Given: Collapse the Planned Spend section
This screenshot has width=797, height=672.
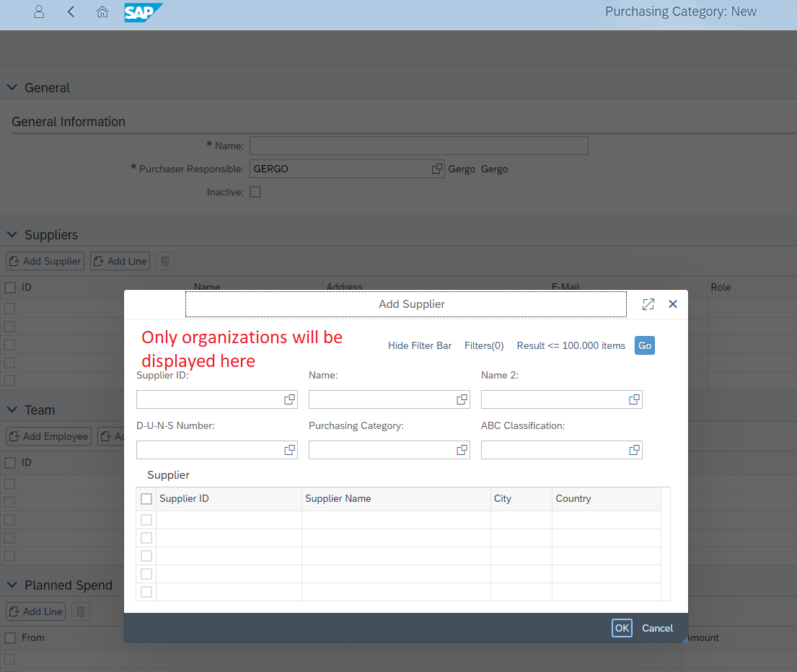Looking at the screenshot, I should coord(12,585).
